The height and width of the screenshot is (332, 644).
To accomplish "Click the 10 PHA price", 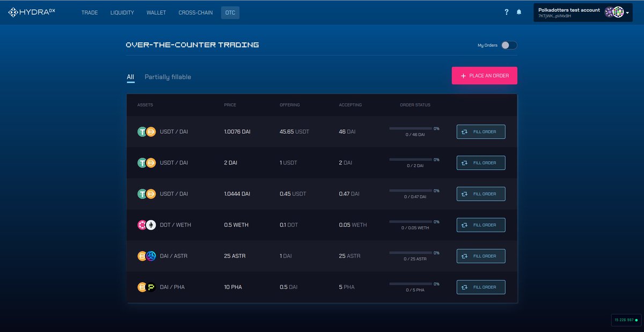I will (233, 287).
